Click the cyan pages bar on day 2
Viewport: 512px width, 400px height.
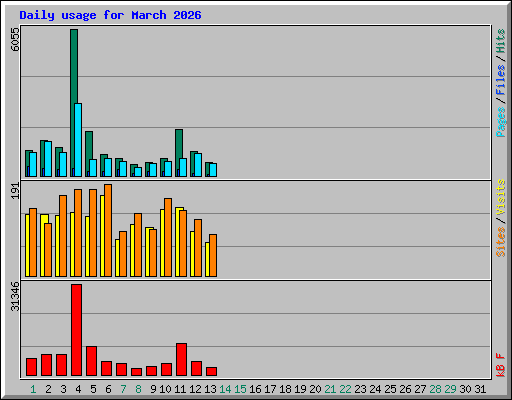coord(48,159)
